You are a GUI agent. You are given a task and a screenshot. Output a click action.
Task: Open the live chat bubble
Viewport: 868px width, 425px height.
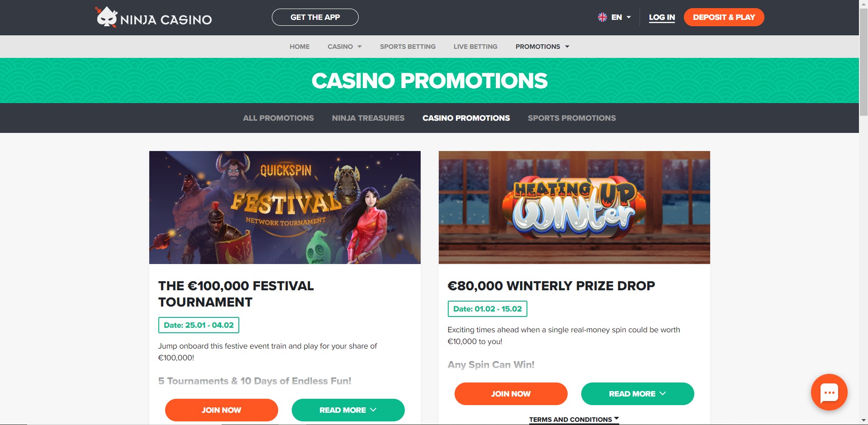[x=829, y=392]
